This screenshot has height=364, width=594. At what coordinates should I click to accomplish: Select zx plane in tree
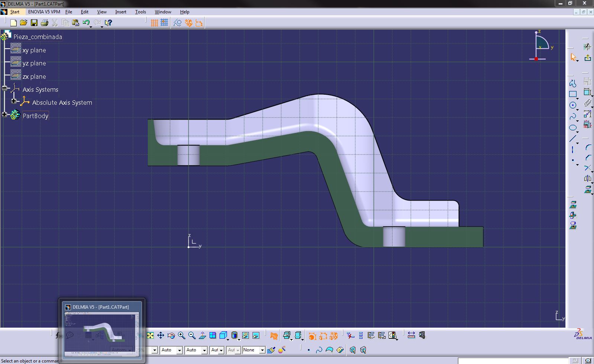tap(34, 77)
